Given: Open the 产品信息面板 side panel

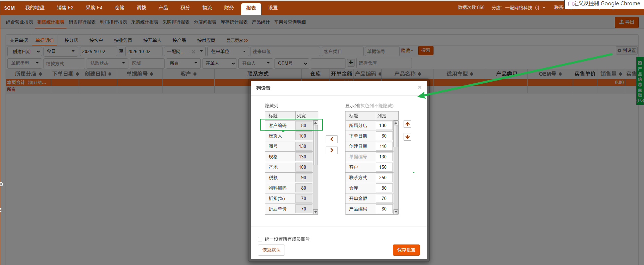Looking at the screenshot, I should (640, 81).
